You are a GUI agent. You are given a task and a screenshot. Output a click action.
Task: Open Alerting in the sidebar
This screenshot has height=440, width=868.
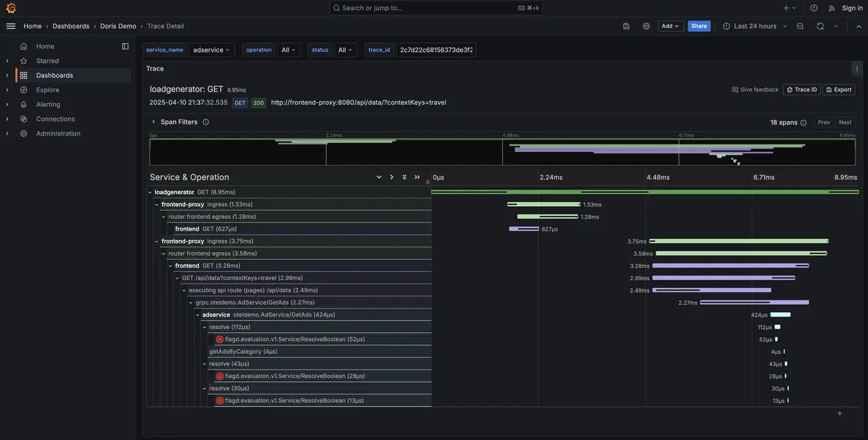pos(48,104)
